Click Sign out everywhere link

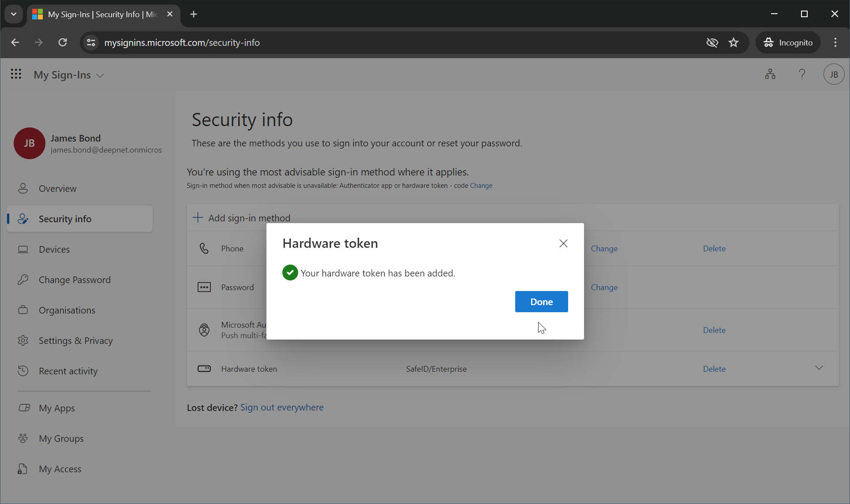coord(282,407)
